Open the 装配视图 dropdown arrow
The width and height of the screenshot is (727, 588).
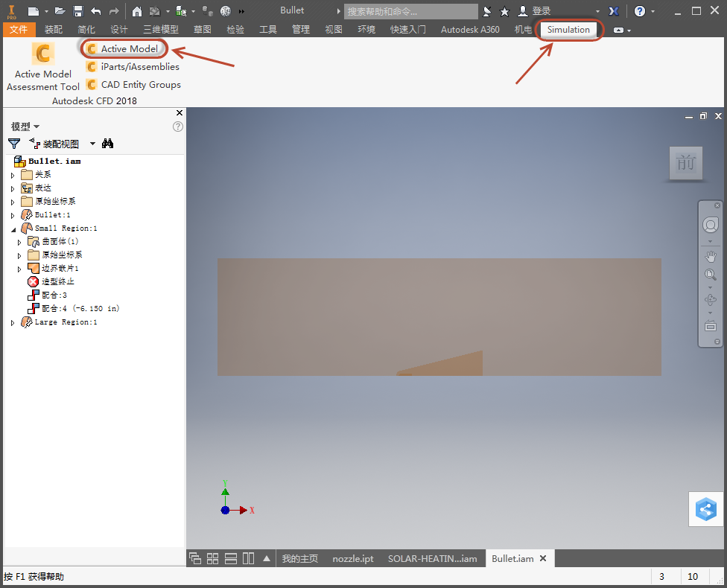[92, 144]
